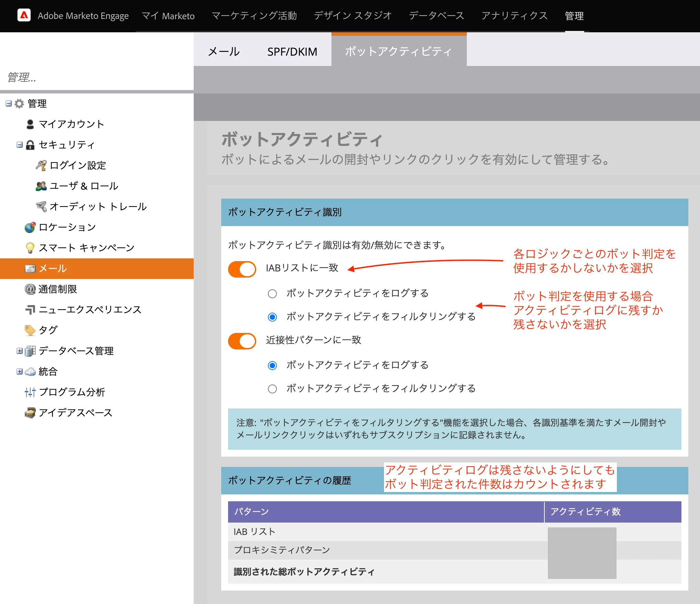Toggle the IABリストに一致 switch
This screenshot has width=700, height=604.
(242, 269)
